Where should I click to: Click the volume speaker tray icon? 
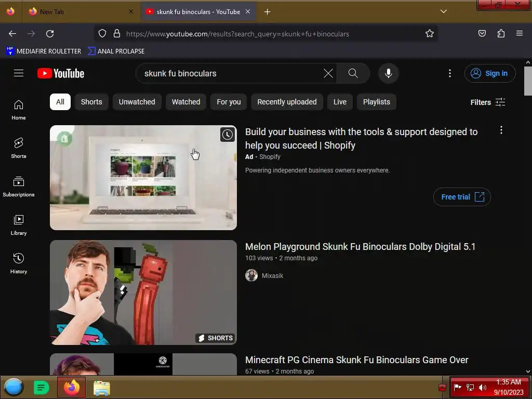[x=482, y=388]
